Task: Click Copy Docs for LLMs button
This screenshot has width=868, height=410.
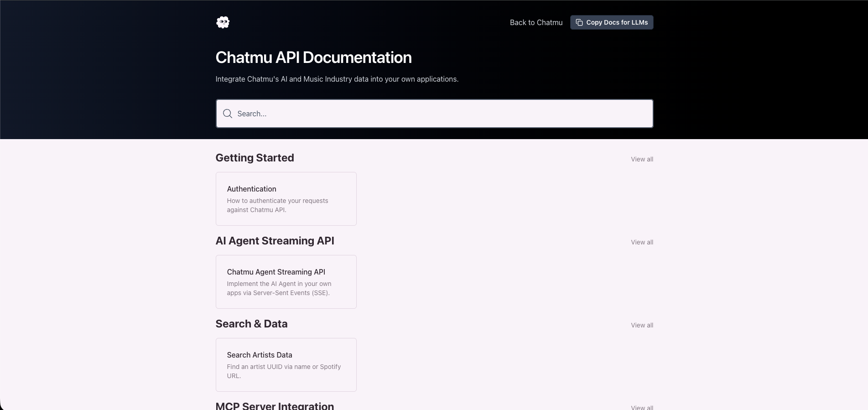Action: tap(612, 22)
